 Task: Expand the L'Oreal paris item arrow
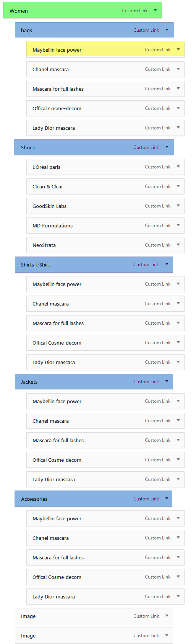click(178, 167)
